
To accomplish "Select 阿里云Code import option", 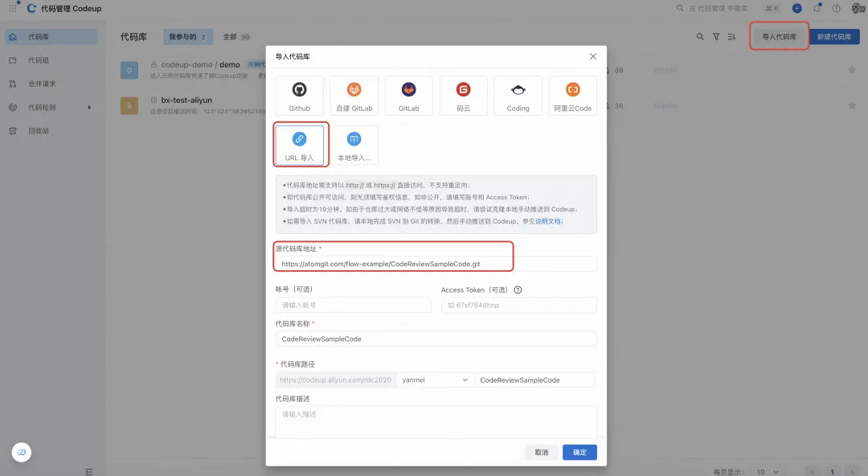I will point(572,96).
